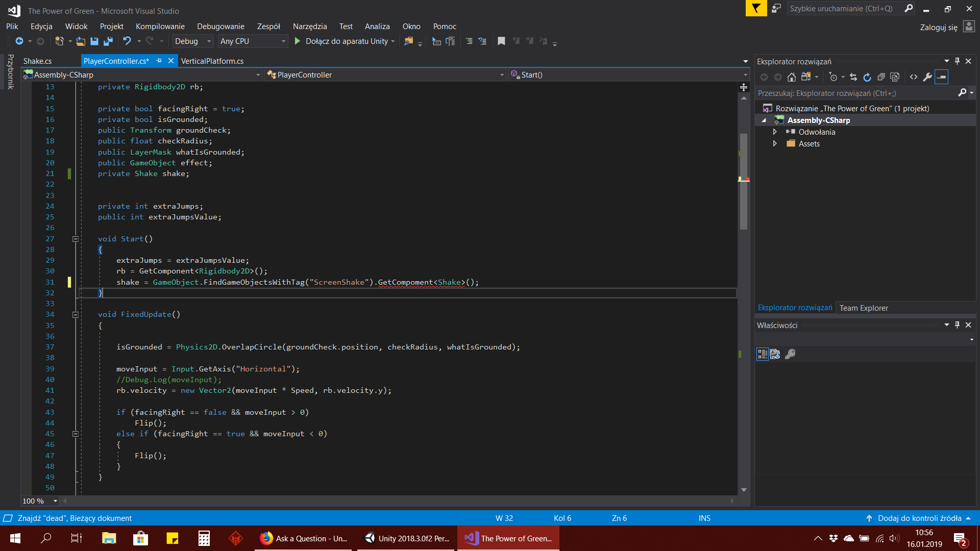Click Dodaj do kontroli źródła
This screenshot has height=551, width=980.
[x=919, y=518]
